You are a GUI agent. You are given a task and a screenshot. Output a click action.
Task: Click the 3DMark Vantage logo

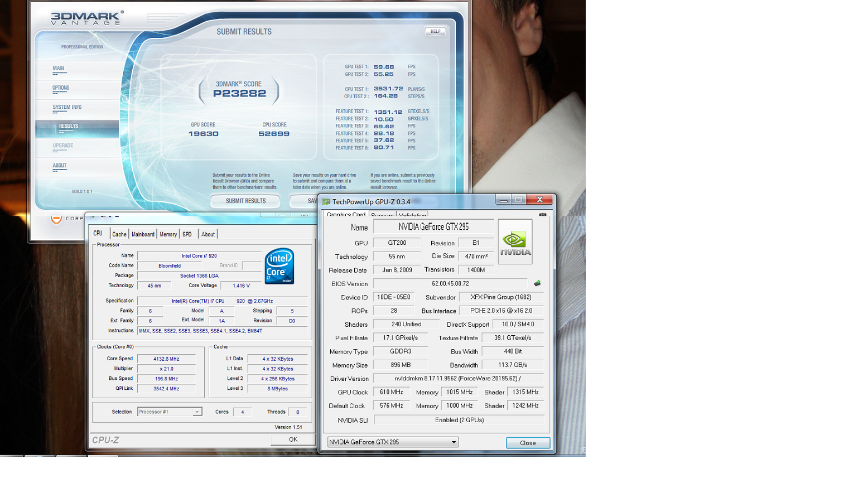pos(86,18)
